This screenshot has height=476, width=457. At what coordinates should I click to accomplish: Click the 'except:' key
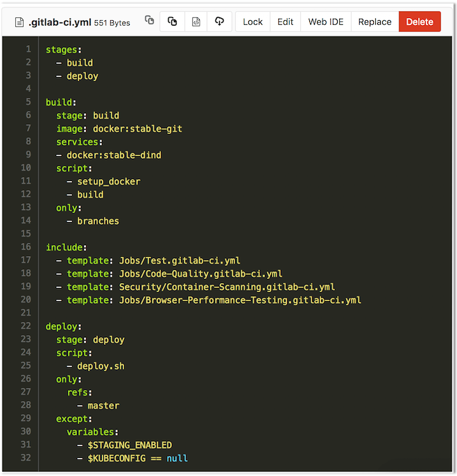click(x=74, y=419)
